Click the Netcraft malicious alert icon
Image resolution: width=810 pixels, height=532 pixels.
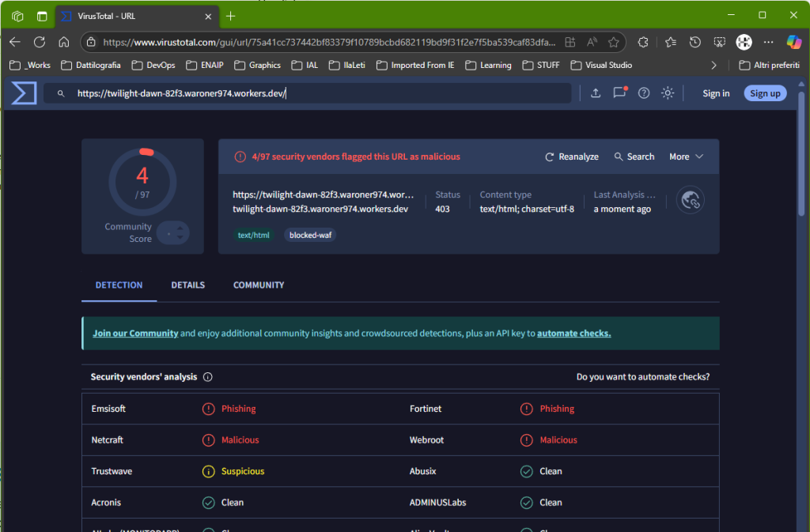(x=208, y=440)
